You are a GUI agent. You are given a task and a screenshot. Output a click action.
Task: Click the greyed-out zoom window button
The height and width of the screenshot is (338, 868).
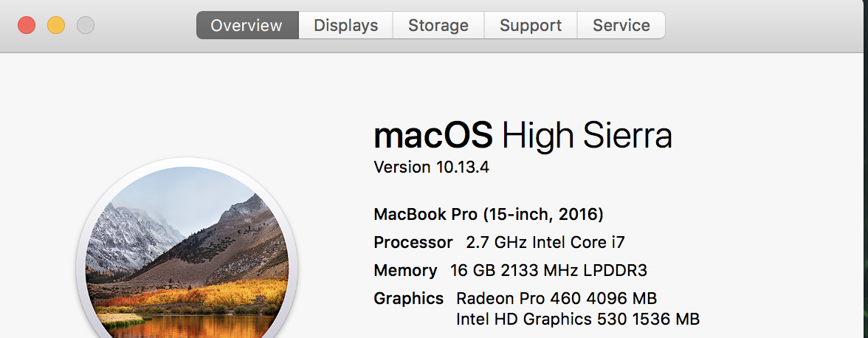(x=86, y=25)
